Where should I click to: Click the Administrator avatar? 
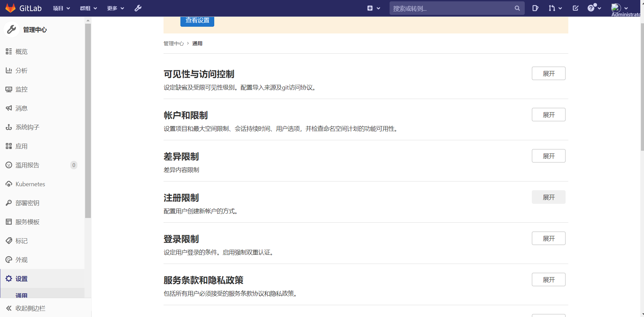pyautogui.click(x=616, y=8)
